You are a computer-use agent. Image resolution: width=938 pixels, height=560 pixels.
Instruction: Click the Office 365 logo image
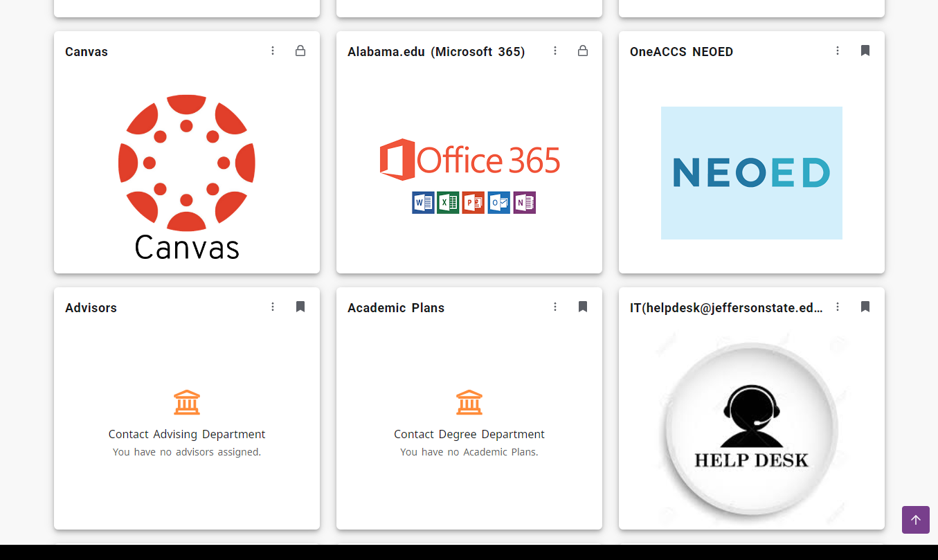click(469, 176)
